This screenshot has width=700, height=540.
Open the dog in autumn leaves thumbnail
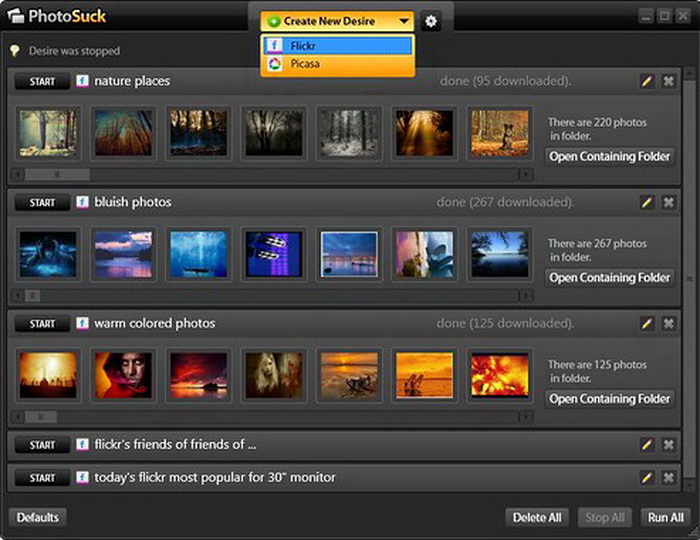point(500,133)
